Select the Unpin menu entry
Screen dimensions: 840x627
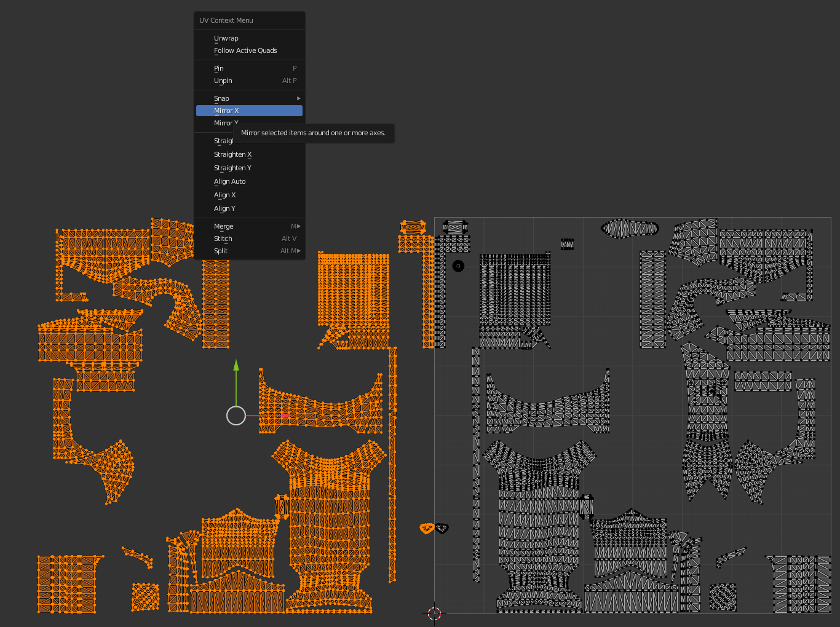click(249, 81)
